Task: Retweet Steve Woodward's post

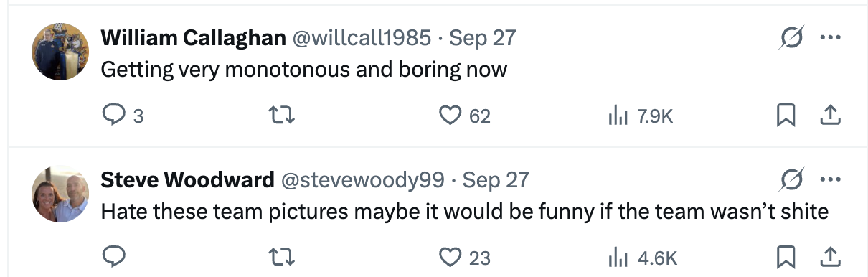Action: [282, 256]
